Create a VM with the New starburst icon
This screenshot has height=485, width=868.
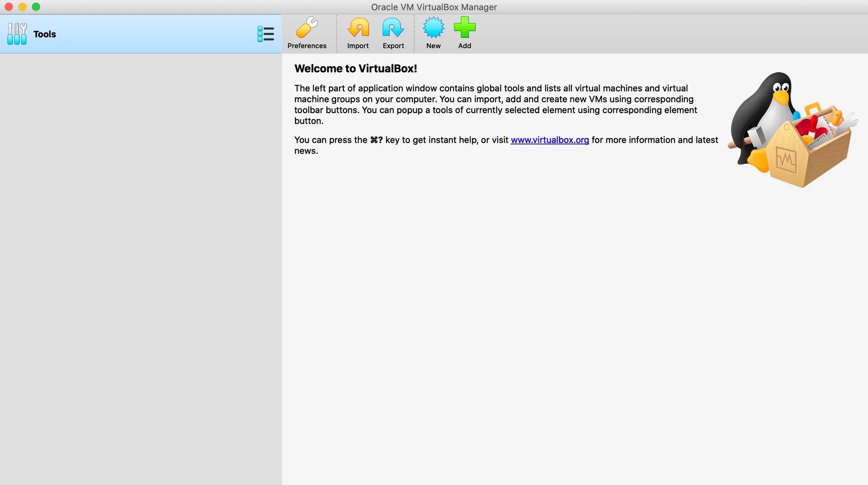[433, 28]
